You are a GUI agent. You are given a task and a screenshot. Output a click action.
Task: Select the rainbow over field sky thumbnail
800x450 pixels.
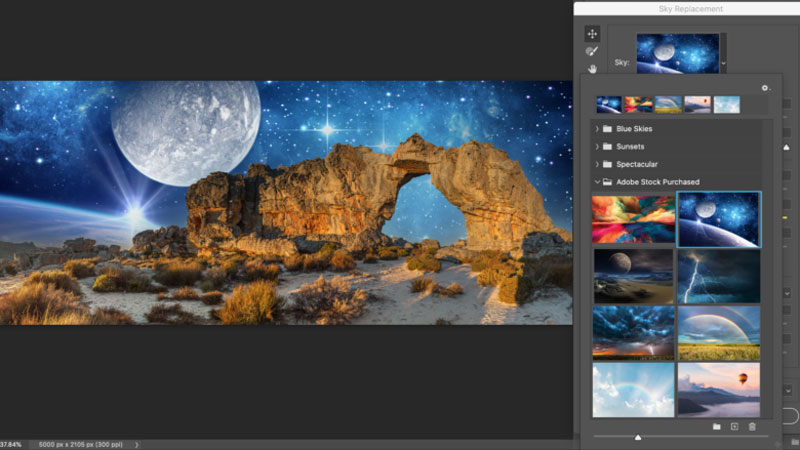tap(718, 333)
